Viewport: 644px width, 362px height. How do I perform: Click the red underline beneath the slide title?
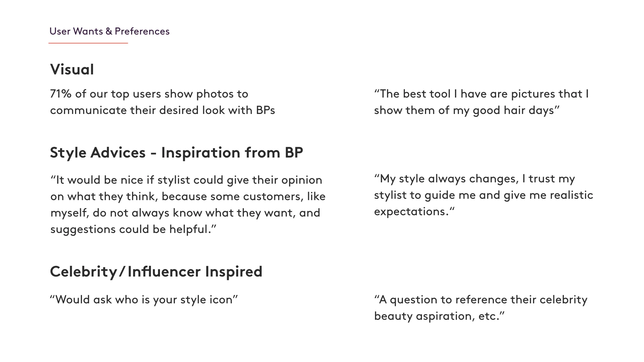[x=88, y=43]
